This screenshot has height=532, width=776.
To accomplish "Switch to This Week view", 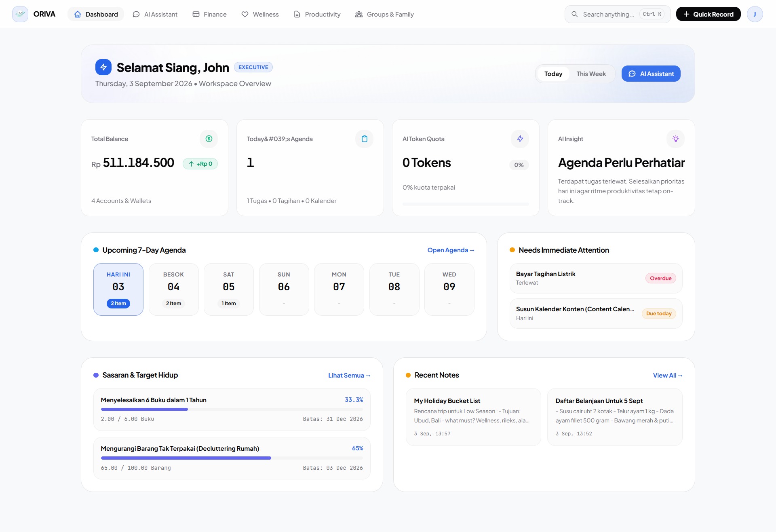I will point(591,74).
